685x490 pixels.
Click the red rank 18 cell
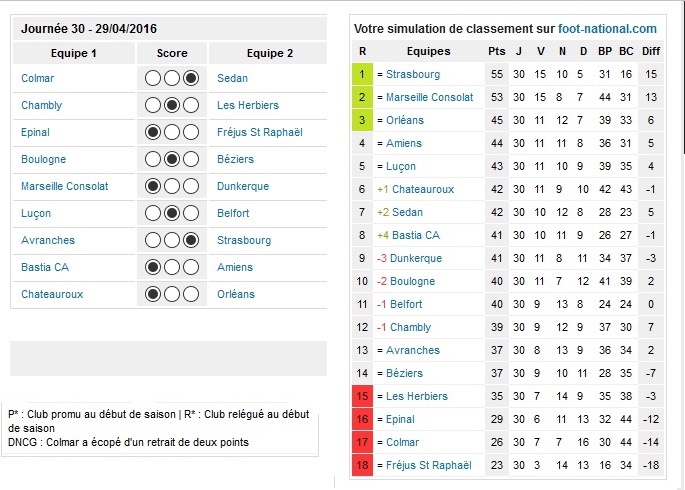click(362, 465)
